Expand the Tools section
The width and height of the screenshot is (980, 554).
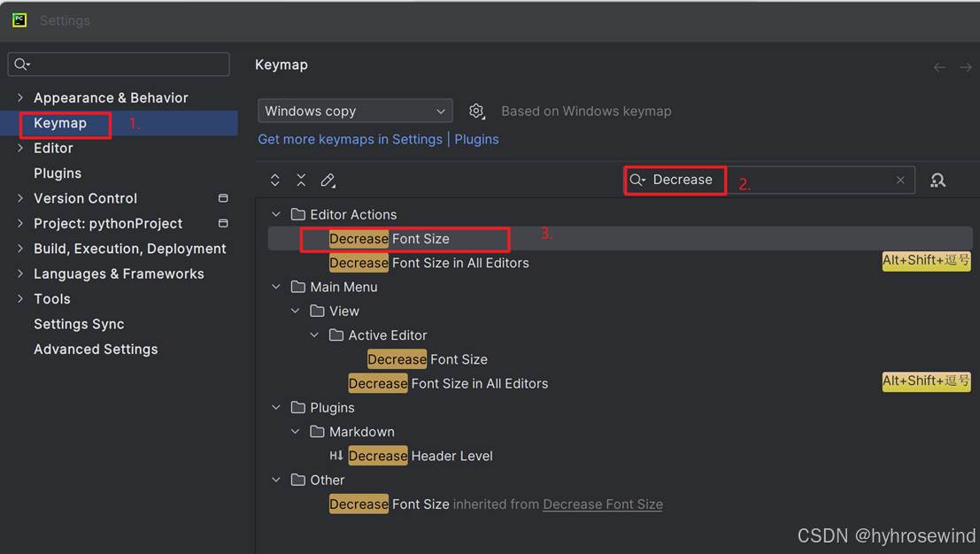pyautogui.click(x=20, y=298)
